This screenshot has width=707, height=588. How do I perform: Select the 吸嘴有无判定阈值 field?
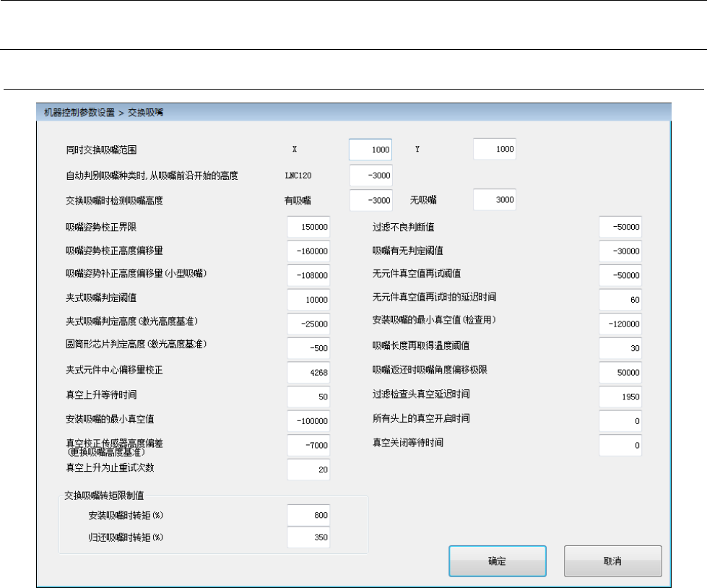620,251
